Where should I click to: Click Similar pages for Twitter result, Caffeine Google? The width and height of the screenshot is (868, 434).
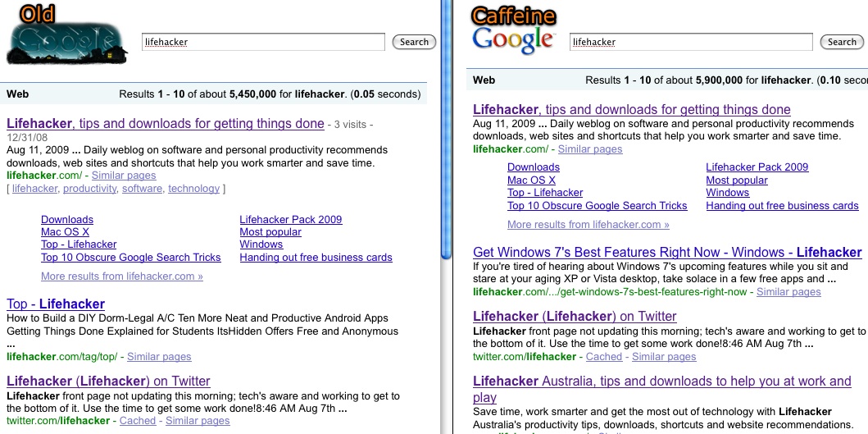(x=664, y=357)
